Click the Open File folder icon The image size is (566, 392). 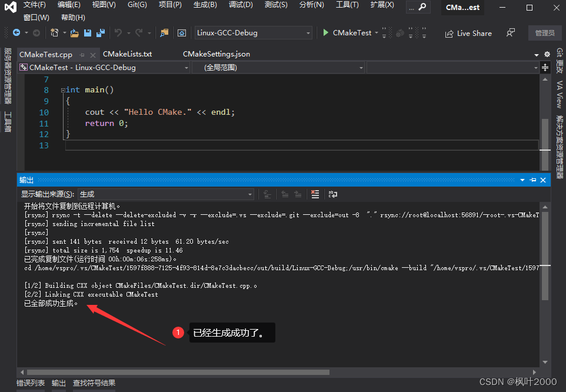74,34
